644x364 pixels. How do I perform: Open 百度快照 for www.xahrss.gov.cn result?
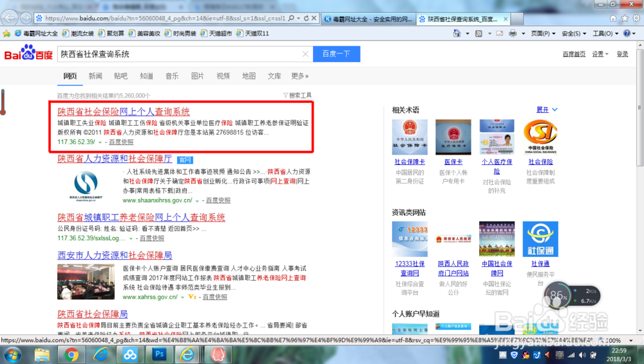tap(215, 296)
